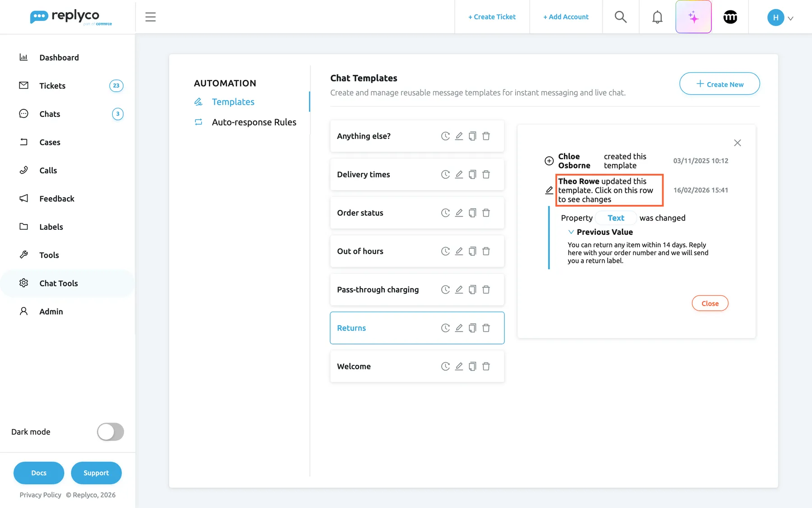
Task: Open the AI sparkle assistant
Action: (x=693, y=17)
